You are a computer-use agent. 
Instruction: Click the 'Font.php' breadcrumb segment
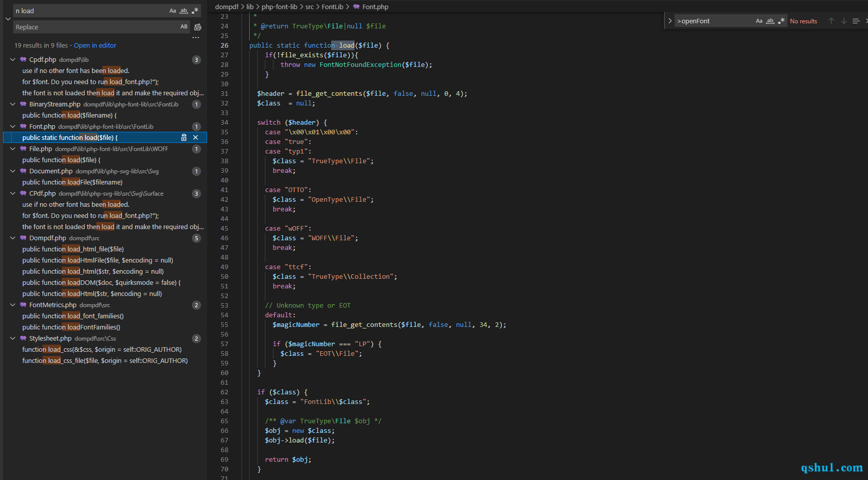pos(375,7)
